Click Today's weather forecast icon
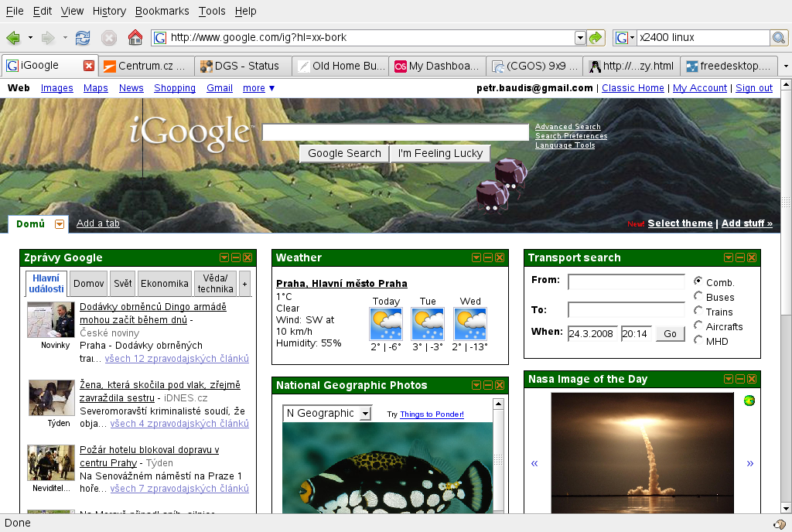 [x=386, y=324]
